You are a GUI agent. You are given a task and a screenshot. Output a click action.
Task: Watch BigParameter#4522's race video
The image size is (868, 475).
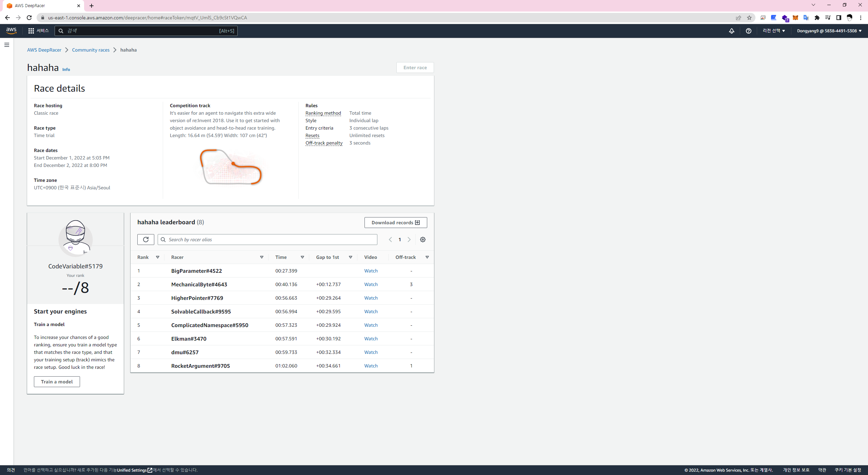click(x=371, y=271)
